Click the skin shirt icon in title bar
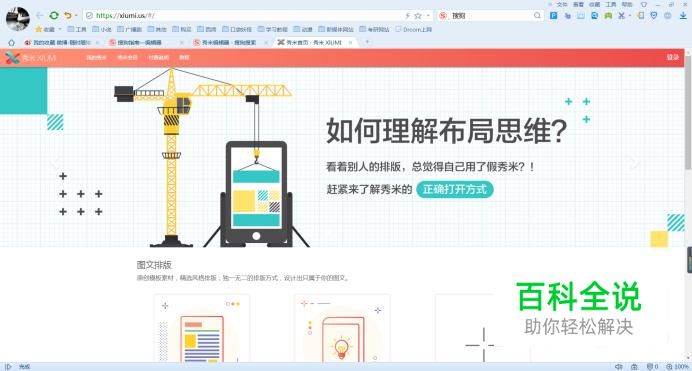This screenshot has height=371, width=692. coord(644,4)
